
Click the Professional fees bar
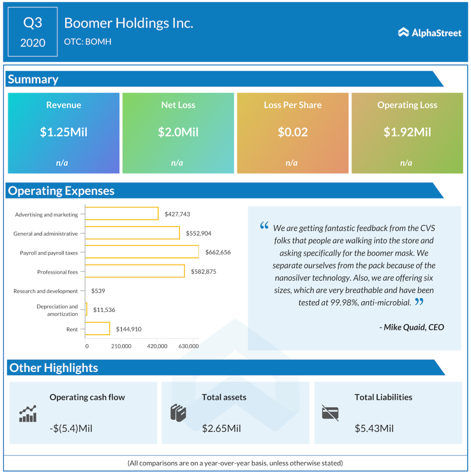click(135, 271)
